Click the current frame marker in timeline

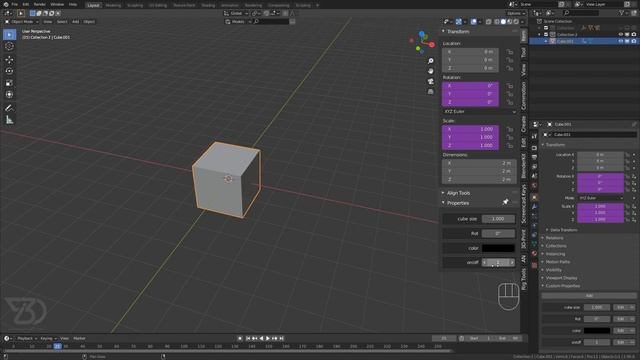coord(58,347)
